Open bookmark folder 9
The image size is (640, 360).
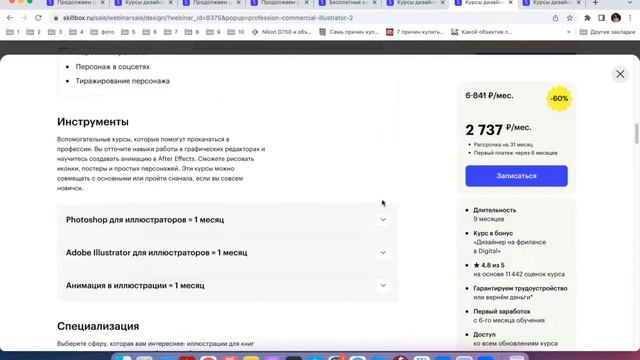pos(213,32)
